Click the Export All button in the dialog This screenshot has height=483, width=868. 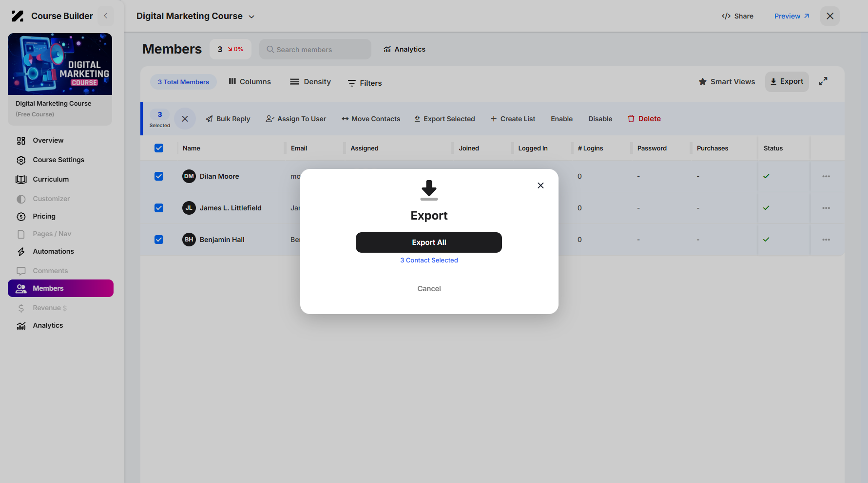[429, 242]
